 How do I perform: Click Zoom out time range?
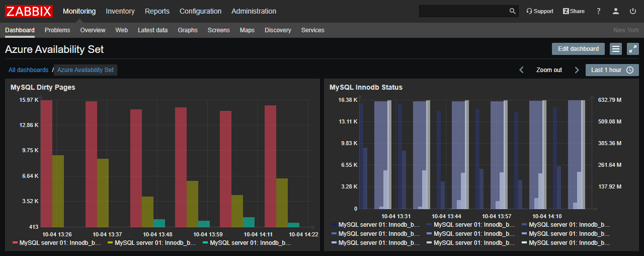click(x=549, y=70)
